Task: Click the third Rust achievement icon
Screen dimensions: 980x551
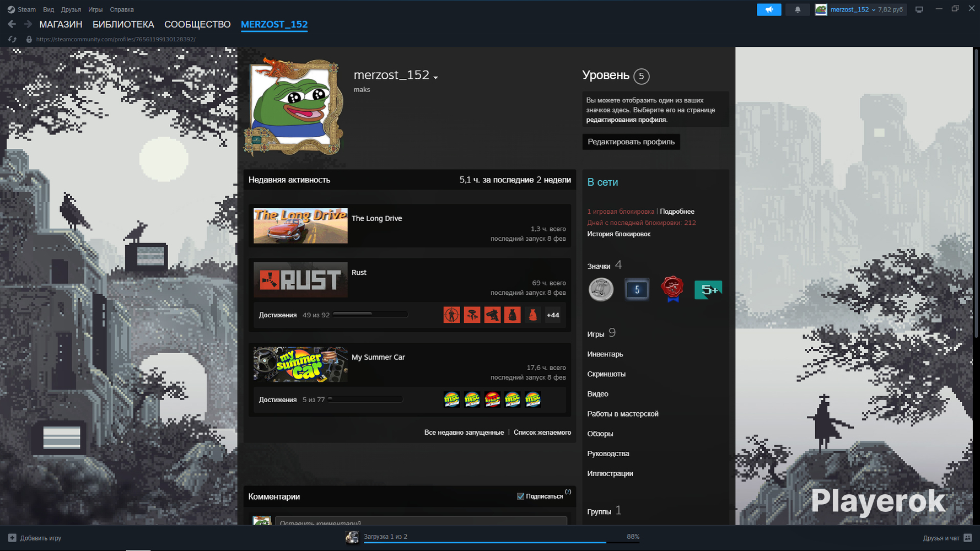Action: [492, 315]
